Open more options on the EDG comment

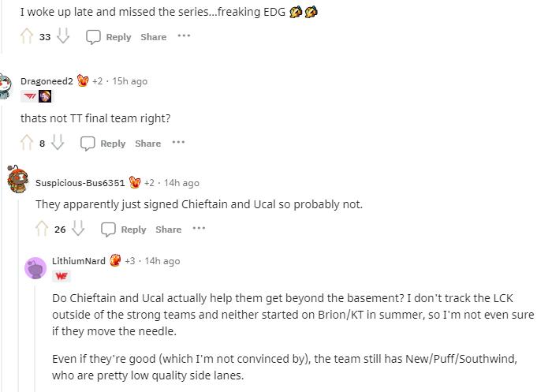coord(184,36)
